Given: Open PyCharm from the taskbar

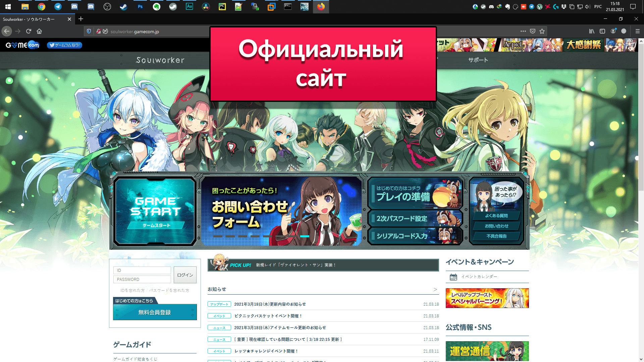Looking at the screenshot, I should click(x=222, y=7).
